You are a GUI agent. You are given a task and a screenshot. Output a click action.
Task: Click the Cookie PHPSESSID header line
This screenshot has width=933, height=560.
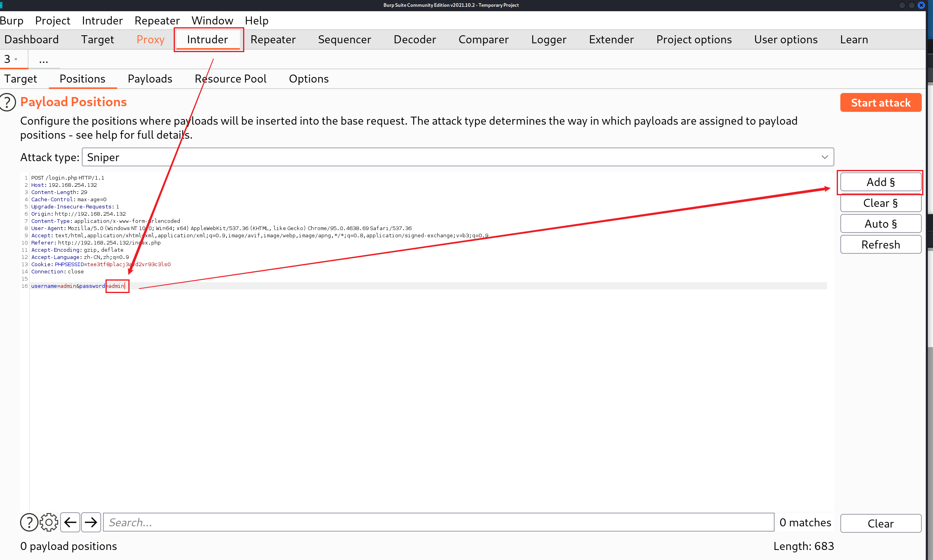101,264
